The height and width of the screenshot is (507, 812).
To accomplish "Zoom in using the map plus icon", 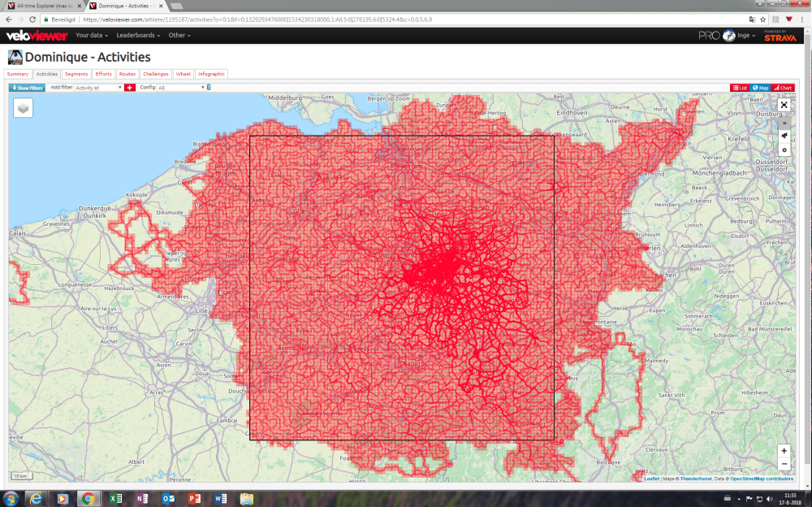I will tap(784, 450).
